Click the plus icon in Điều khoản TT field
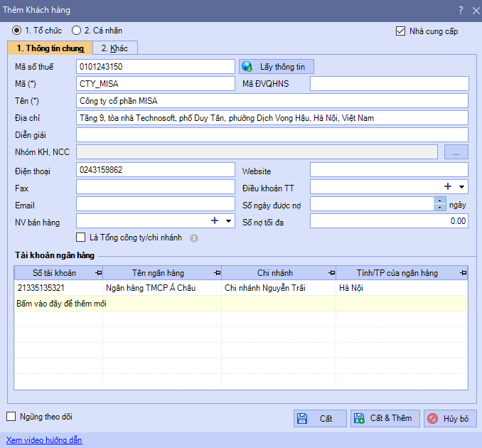 click(x=448, y=186)
